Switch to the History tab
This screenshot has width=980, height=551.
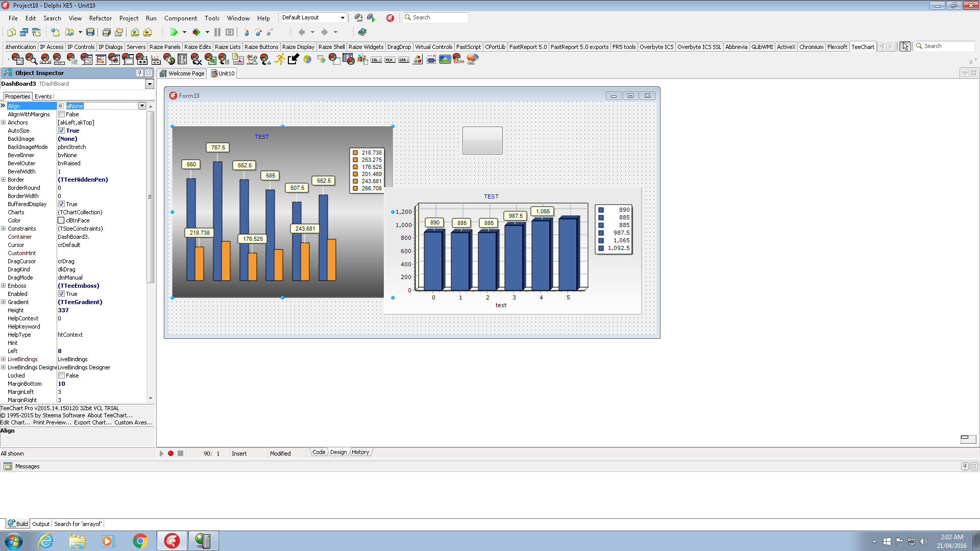point(360,453)
